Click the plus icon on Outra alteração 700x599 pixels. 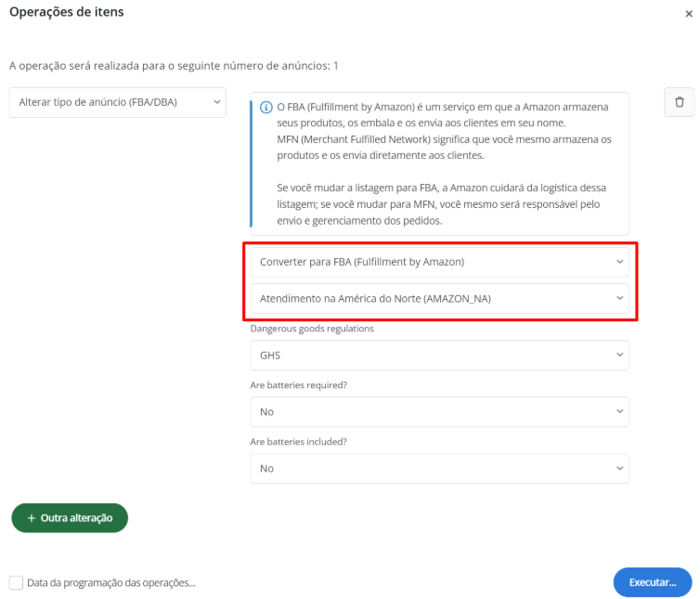pyautogui.click(x=31, y=518)
